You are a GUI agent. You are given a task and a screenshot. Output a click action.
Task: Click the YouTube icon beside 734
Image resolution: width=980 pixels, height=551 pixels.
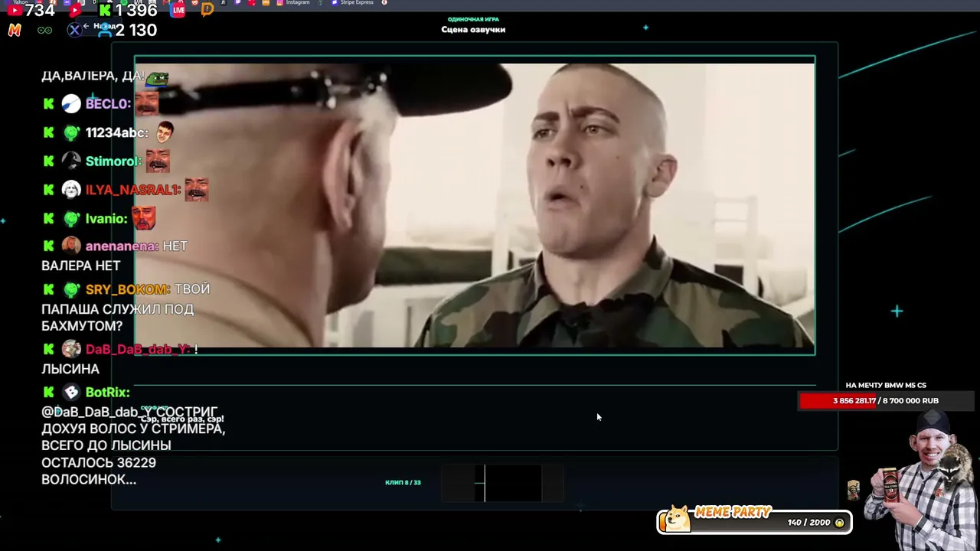click(x=15, y=11)
